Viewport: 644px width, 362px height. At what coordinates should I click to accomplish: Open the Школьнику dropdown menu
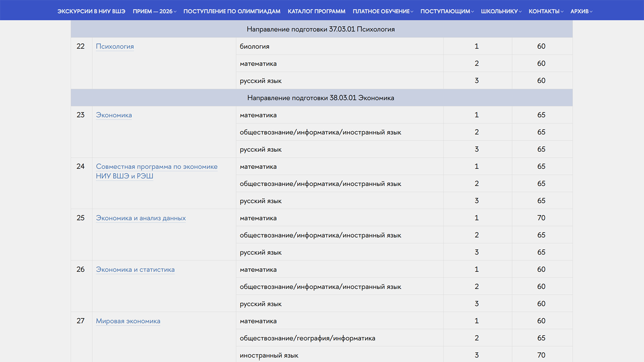coord(501,11)
